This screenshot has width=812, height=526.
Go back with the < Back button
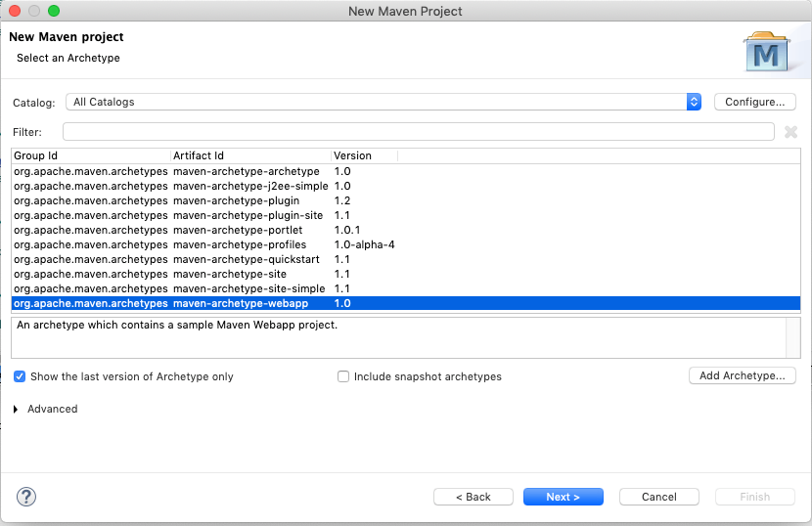pos(474,497)
